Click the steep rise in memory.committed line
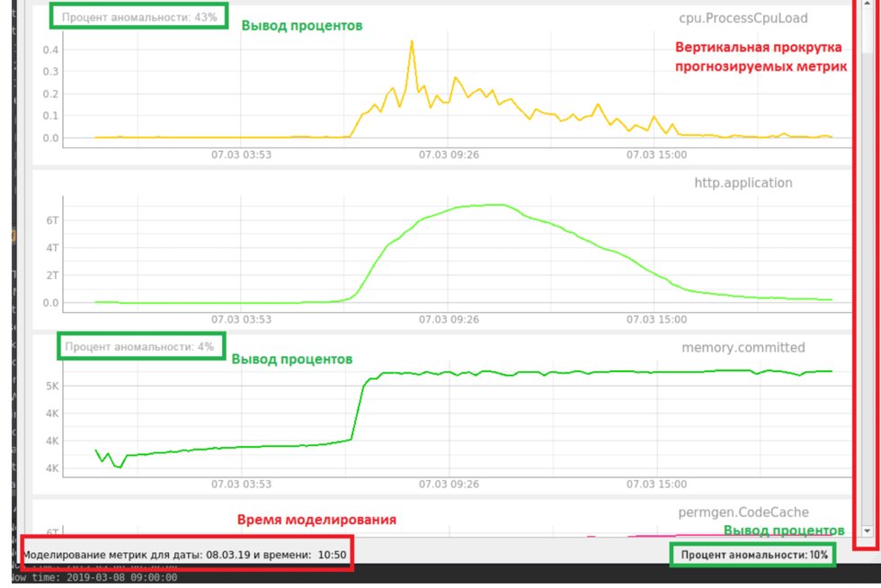 358,407
